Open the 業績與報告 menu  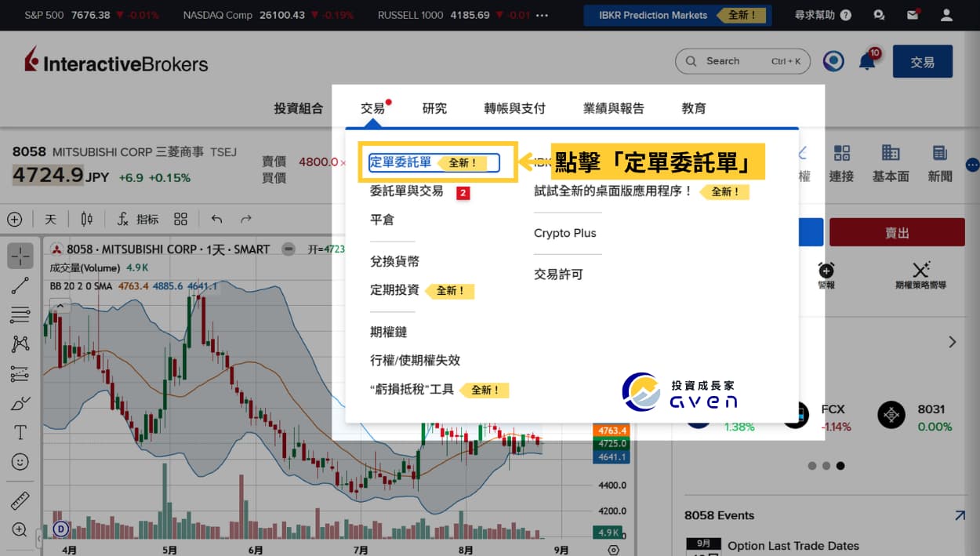pyautogui.click(x=613, y=108)
